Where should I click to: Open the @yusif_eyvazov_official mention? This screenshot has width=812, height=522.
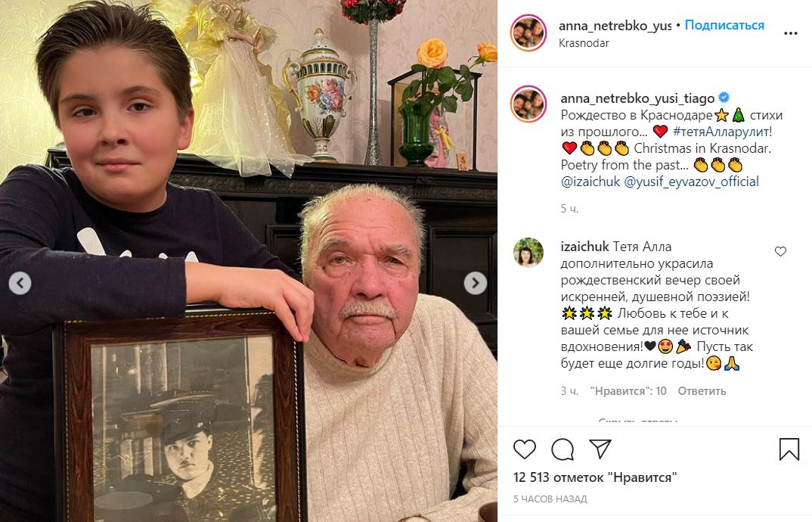pyautogui.click(x=691, y=182)
